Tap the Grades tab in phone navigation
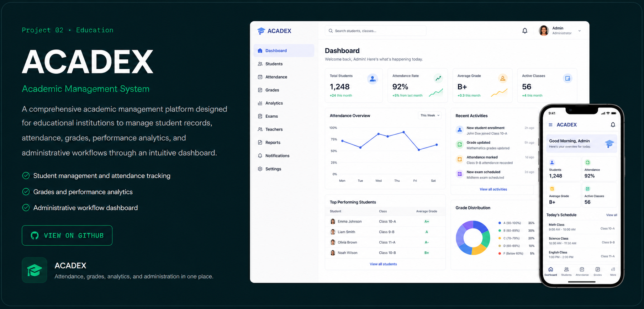Image resolution: width=644 pixels, height=309 pixels. (x=598, y=272)
